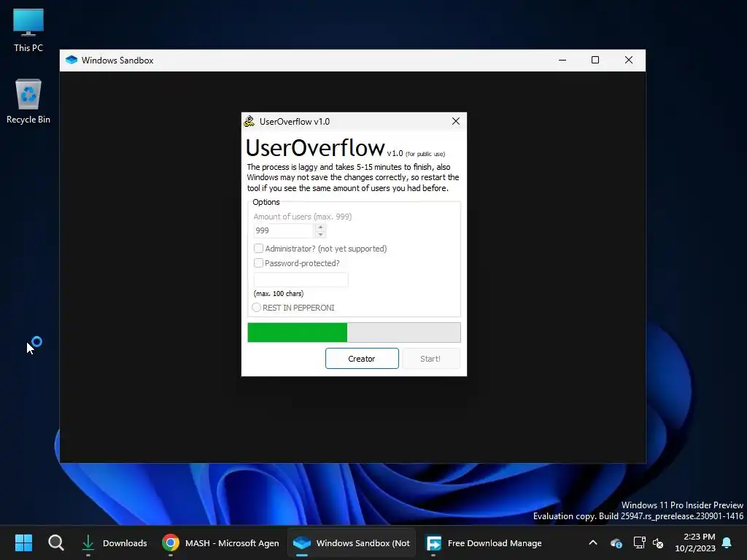Switch to Free Download Manager in taskbar
Screen dimensions: 747x560
click(484, 542)
